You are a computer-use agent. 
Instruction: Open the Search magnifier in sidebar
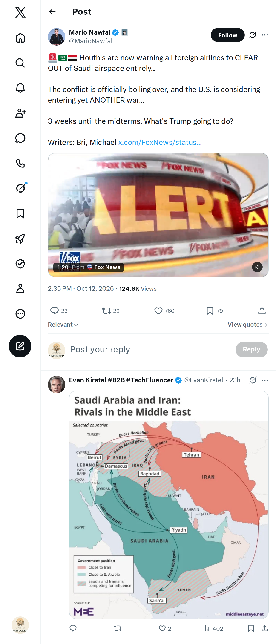click(x=20, y=63)
